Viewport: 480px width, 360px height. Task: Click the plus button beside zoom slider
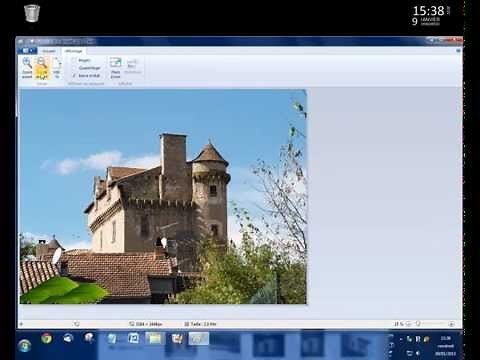point(451,324)
